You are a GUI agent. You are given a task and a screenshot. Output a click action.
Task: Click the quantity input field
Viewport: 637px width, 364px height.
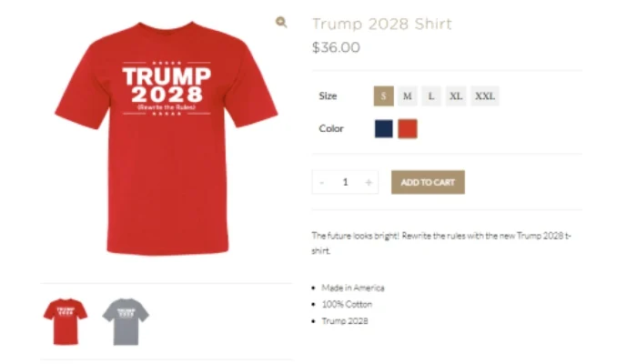[345, 182]
